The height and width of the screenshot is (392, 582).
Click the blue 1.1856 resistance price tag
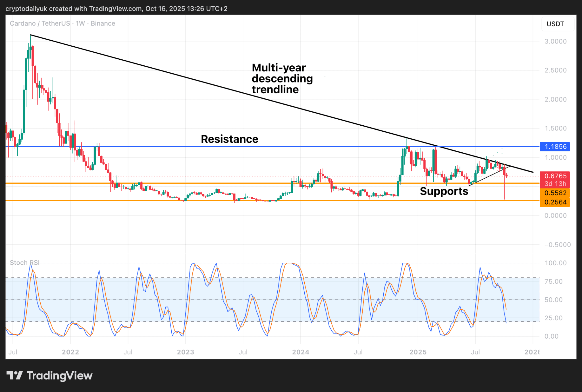tap(555, 147)
